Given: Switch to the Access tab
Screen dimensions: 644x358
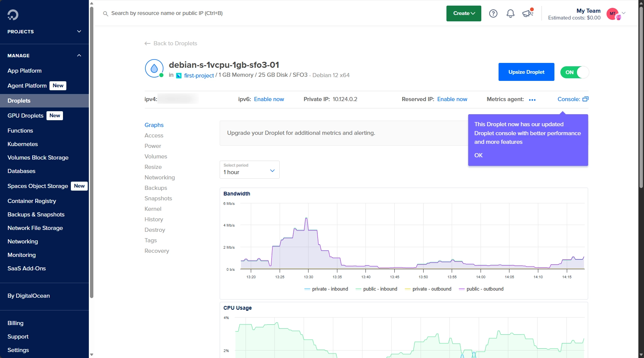Looking at the screenshot, I should (154, 135).
